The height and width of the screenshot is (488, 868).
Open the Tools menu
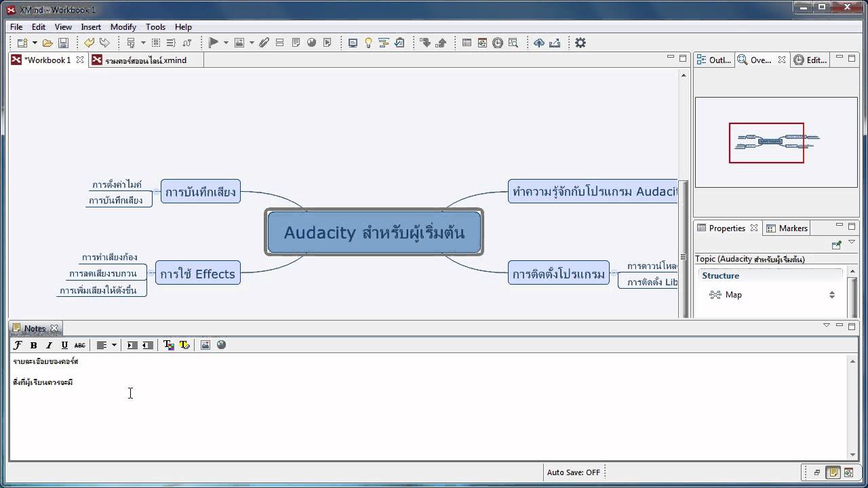pos(155,27)
